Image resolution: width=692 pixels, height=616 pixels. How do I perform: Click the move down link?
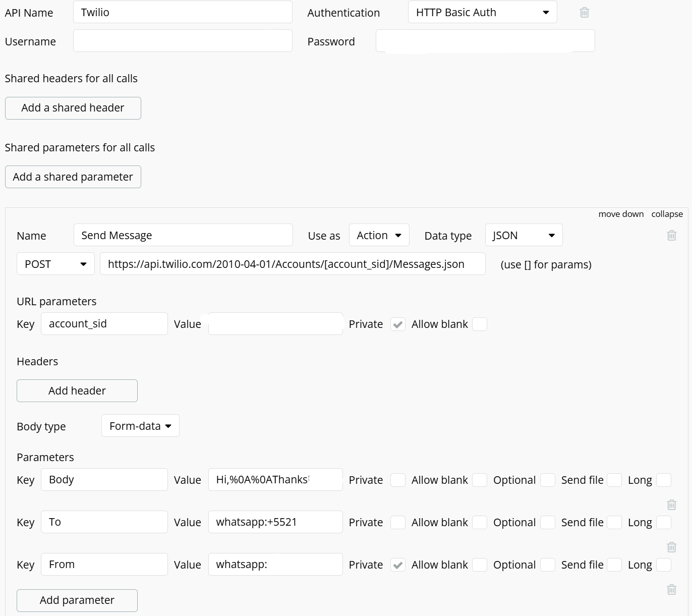(x=621, y=214)
